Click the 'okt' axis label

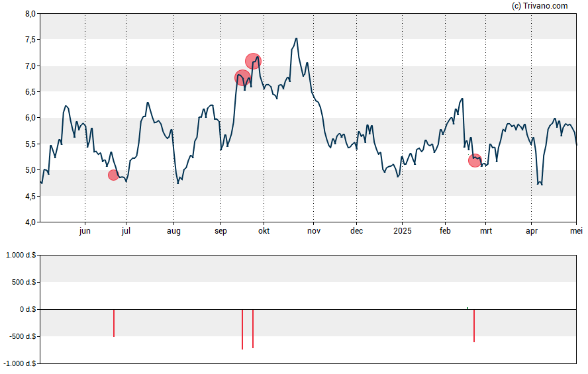click(x=264, y=231)
